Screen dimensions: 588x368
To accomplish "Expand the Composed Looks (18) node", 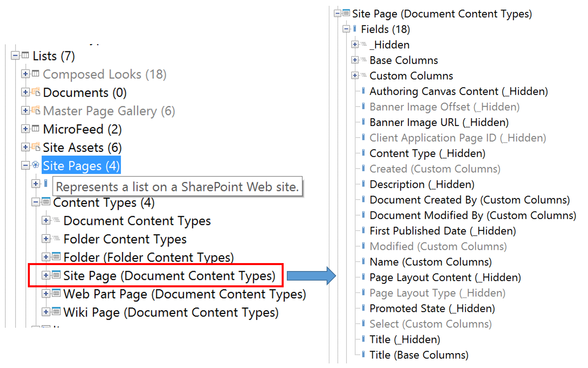I will (x=25, y=74).
